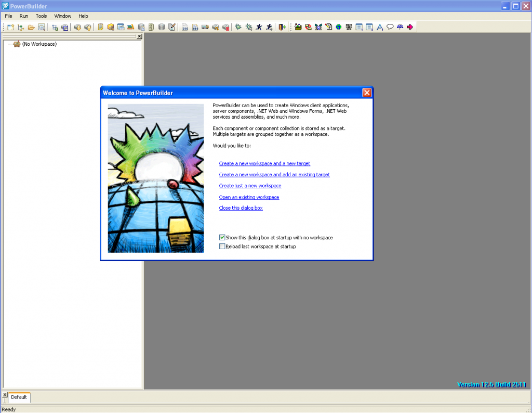Open the DB Profile toolbar icon
The width and height of the screenshot is (532, 413).
(141, 27)
